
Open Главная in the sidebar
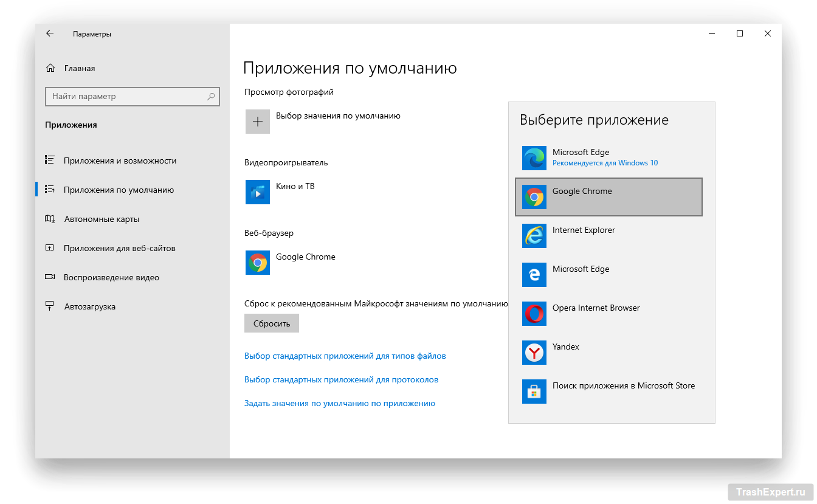(132, 68)
